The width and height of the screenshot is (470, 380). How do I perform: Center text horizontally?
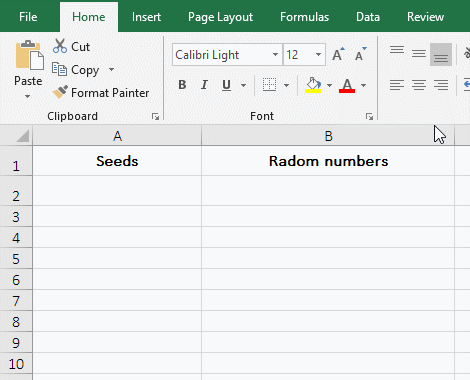(x=419, y=85)
